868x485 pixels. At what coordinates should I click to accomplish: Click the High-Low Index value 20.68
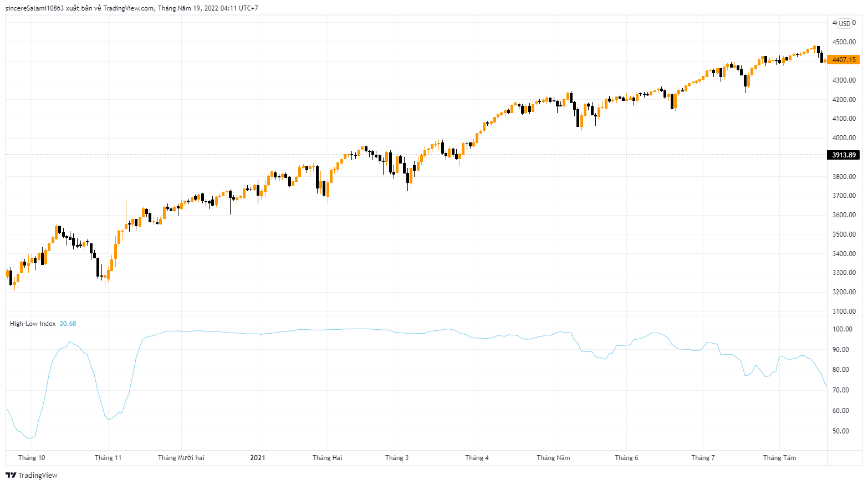pyautogui.click(x=68, y=324)
